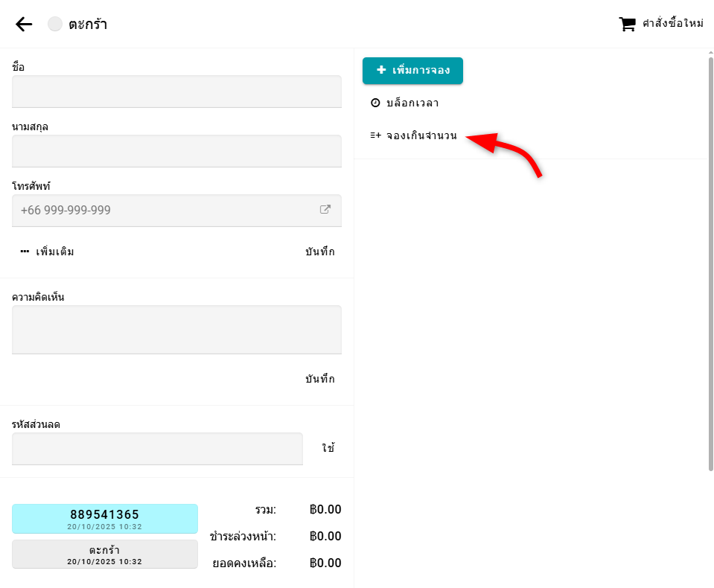Image resolution: width=714 pixels, height=588 pixels.
Task: Click the โทรศัพท์ phone number field
Action: pos(164,211)
